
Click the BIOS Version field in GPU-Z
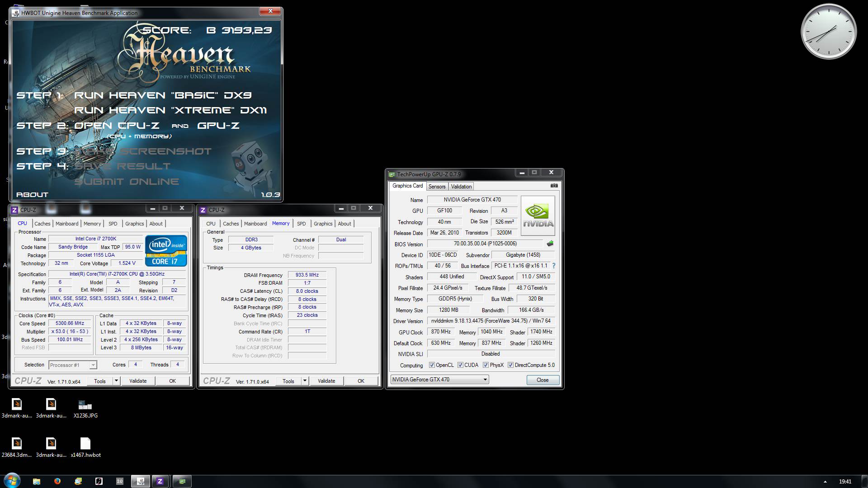(485, 244)
